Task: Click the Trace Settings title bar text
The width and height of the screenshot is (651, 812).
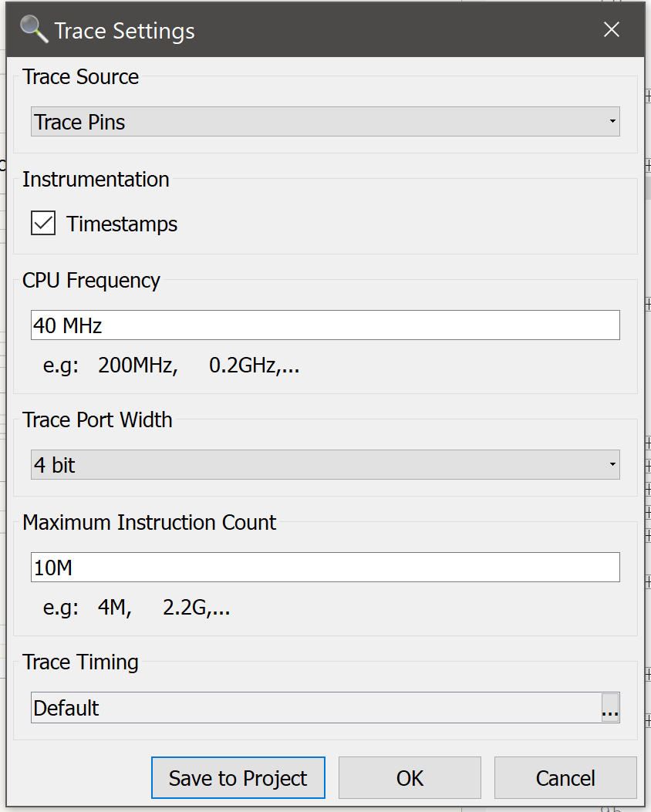Action: 124,31
